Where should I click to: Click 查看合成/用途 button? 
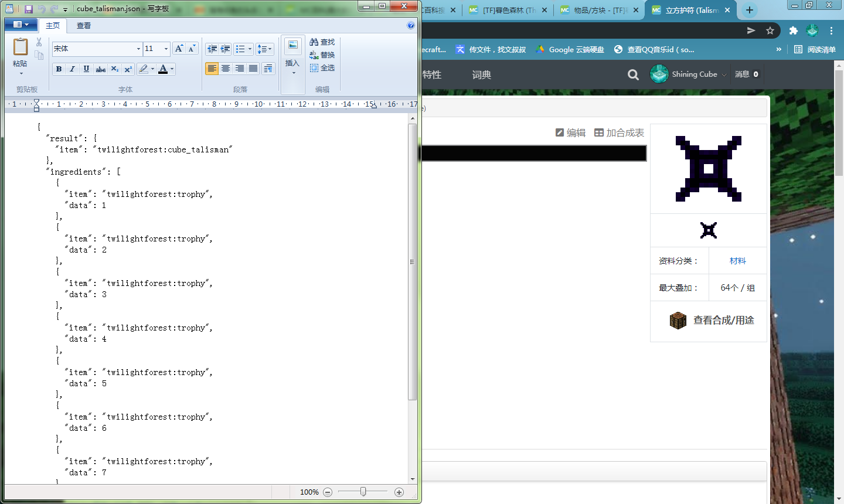[712, 321]
